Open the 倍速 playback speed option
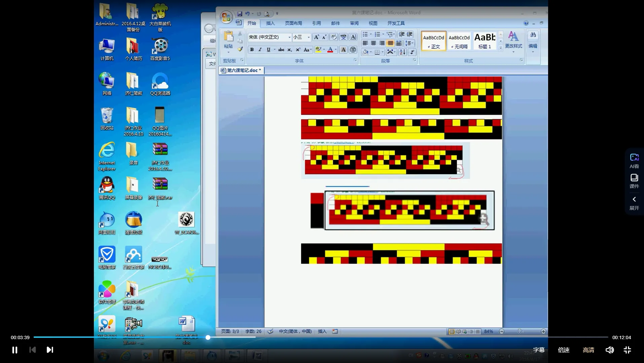 click(564, 350)
